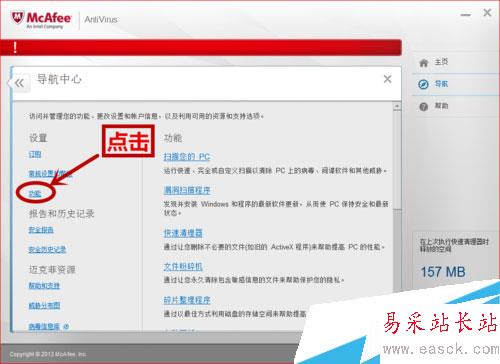Open the 安全历史记录 link

pyautogui.click(x=47, y=249)
